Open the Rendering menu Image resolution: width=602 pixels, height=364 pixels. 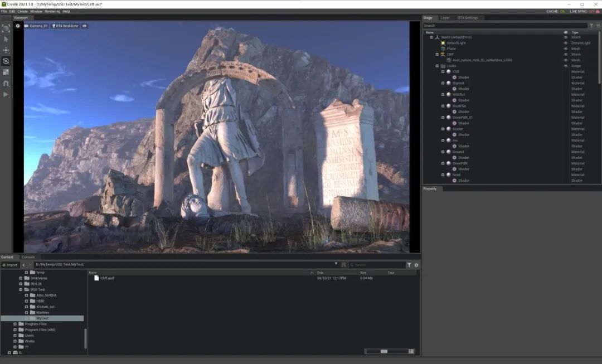(x=52, y=11)
